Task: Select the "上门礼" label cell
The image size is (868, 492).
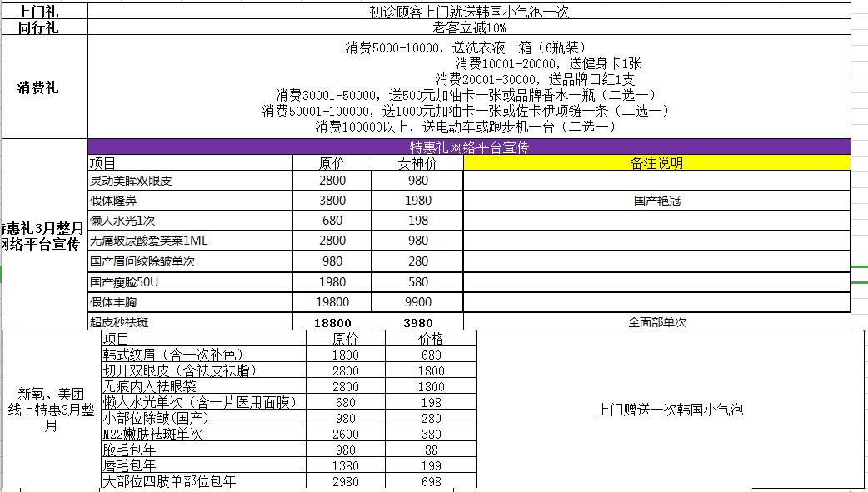Action: (43, 11)
